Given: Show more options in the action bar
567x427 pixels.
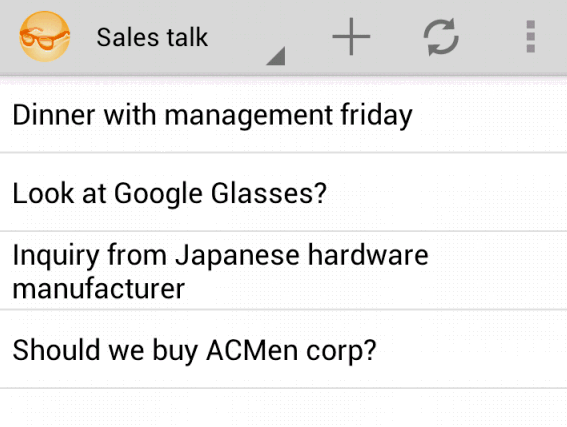Looking at the screenshot, I should click(x=530, y=37).
